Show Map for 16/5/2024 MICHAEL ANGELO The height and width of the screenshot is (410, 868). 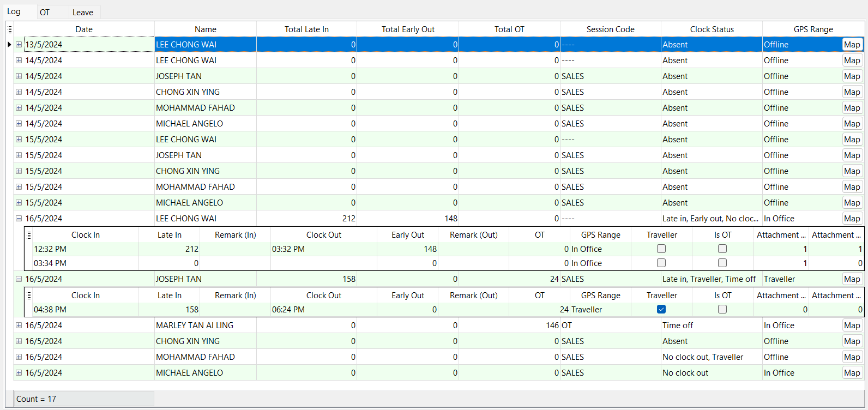[x=852, y=373]
